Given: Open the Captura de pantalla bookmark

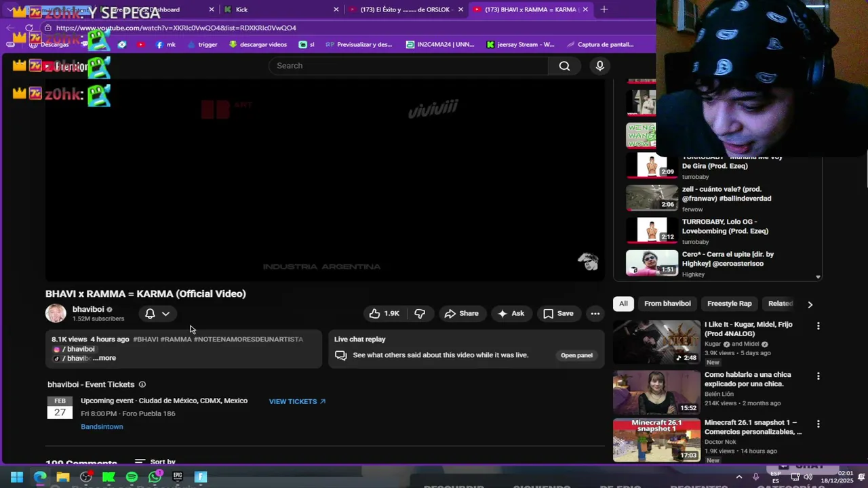Looking at the screenshot, I should point(599,45).
